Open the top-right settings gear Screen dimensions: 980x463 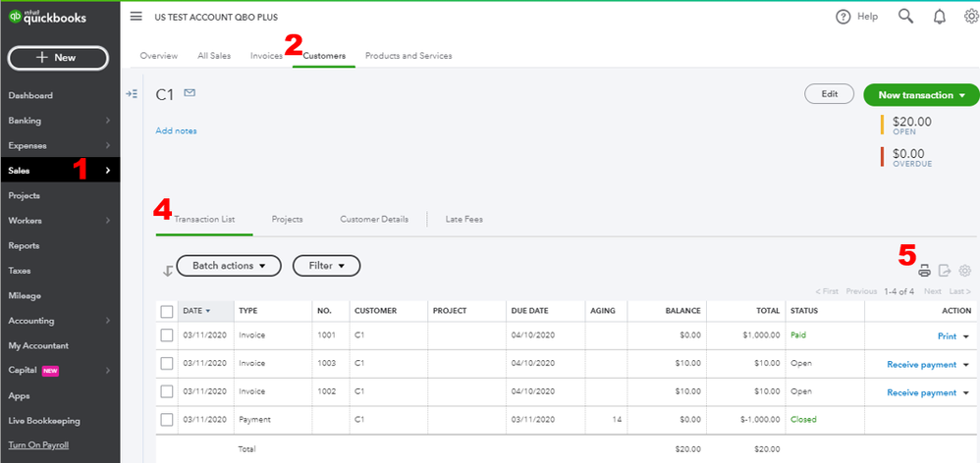pyautogui.click(x=972, y=17)
